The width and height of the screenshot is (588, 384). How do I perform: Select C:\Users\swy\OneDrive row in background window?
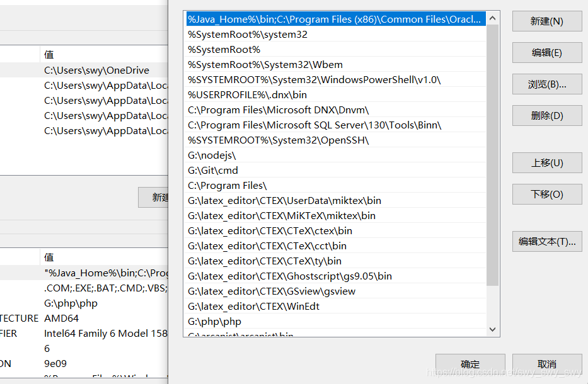coord(84,70)
